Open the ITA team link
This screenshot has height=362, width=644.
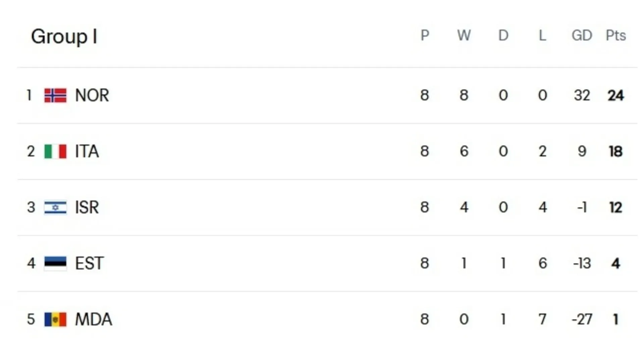(x=87, y=152)
